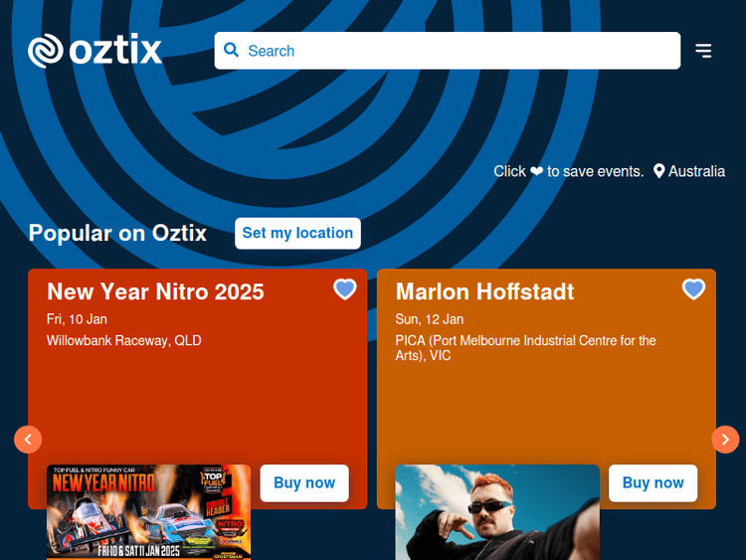Screen dimensions: 746x560
Task: Open Marlon Hoffstadt photo thumbnail
Action: (497, 512)
